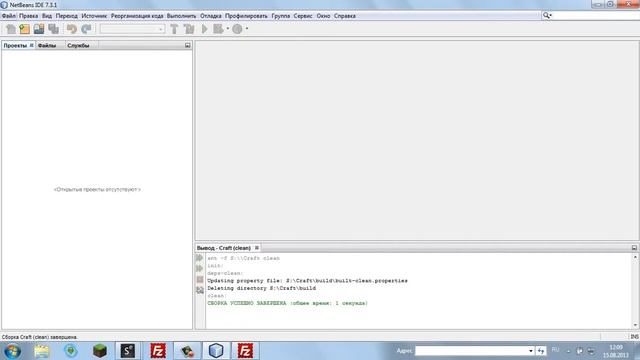Click the taskbar address input field

(x=471, y=351)
